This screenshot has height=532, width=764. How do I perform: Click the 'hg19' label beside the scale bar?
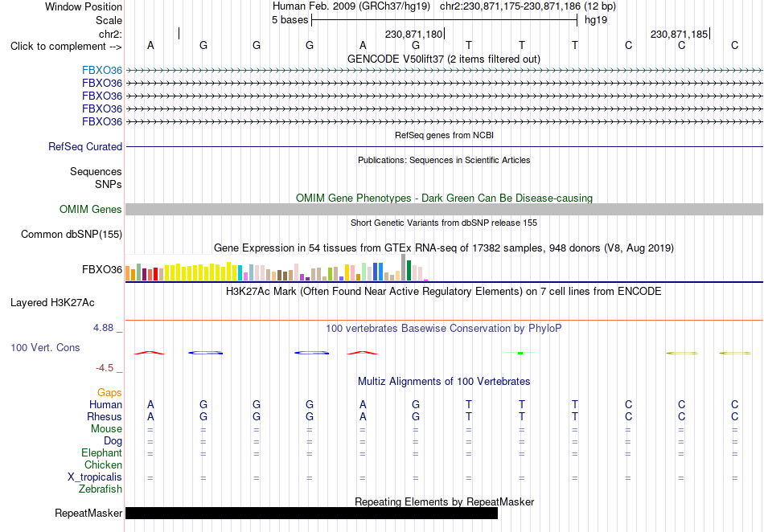[x=596, y=20]
